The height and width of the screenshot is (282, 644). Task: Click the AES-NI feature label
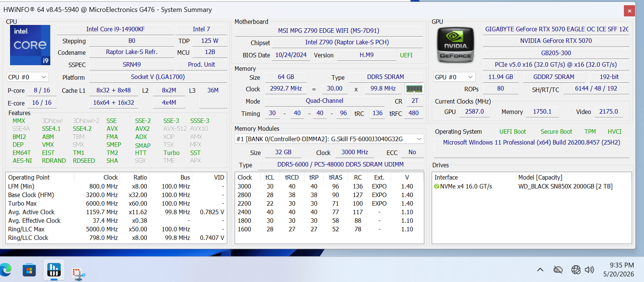click(22, 161)
